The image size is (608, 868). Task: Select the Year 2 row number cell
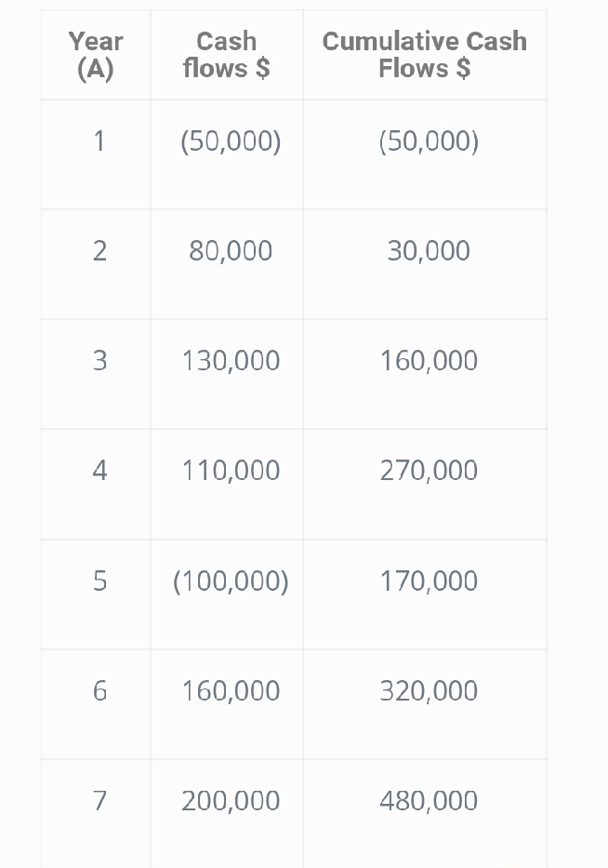click(x=99, y=251)
